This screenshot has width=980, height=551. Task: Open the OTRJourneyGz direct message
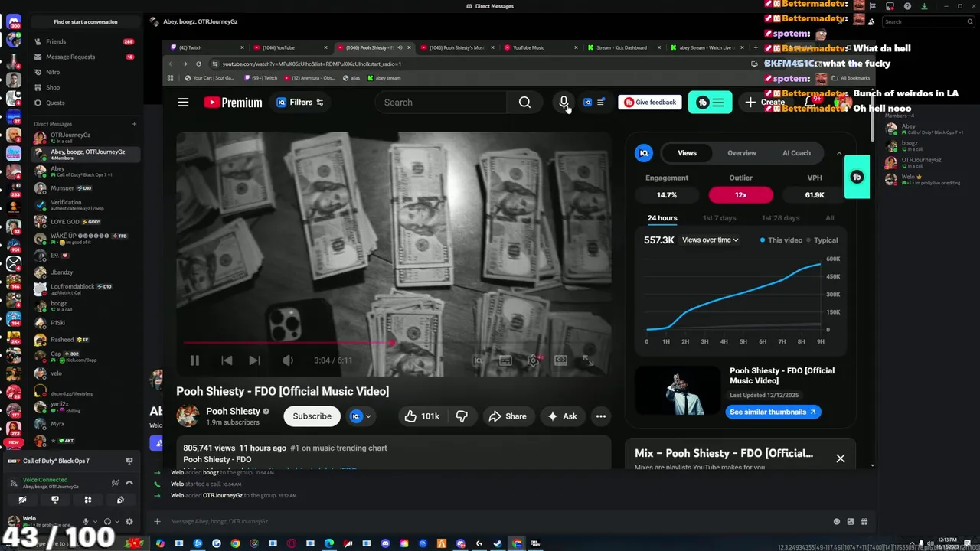(86, 137)
